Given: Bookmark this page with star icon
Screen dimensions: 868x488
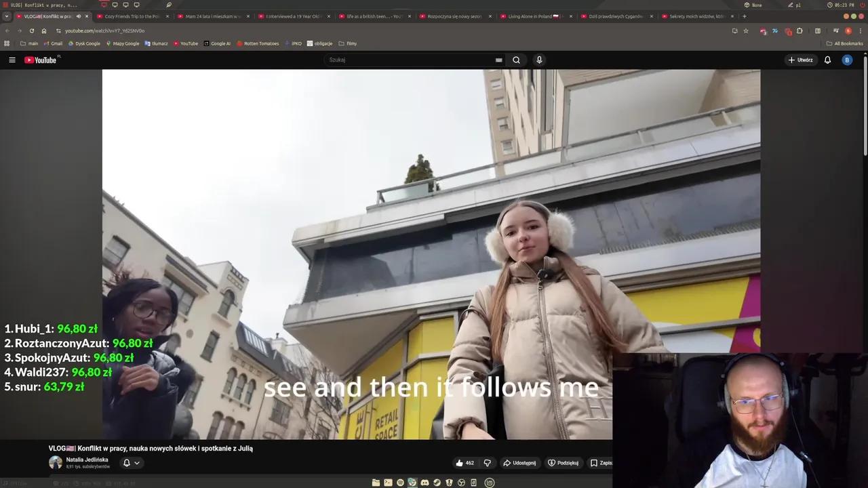Looking at the screenshot, I should click(x=746, y=30).
